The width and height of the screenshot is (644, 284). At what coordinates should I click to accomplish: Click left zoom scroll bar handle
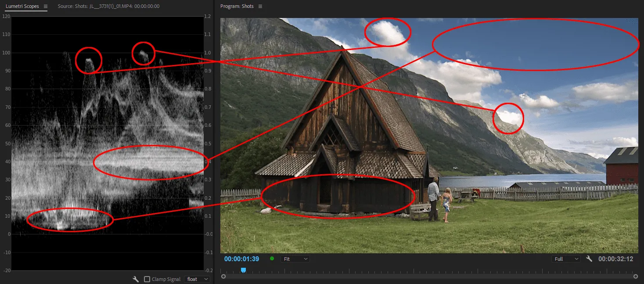tap(223, 277)
